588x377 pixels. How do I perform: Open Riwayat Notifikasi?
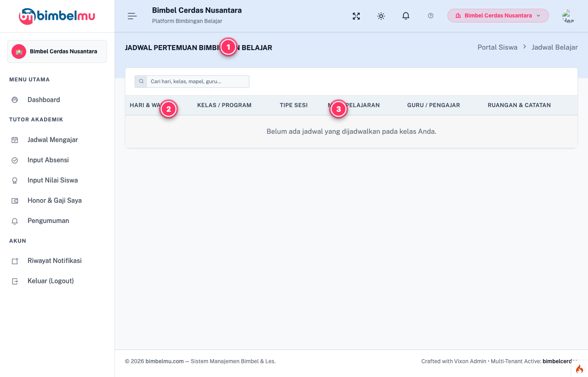[55, 261]
